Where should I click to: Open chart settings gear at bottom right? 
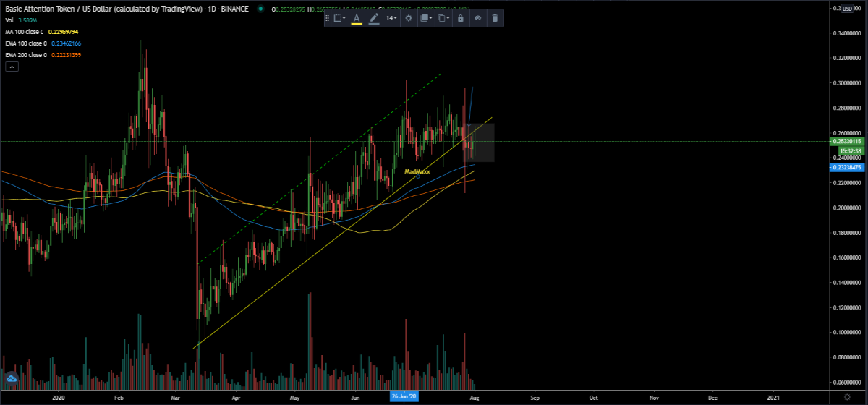coord(847,397)
